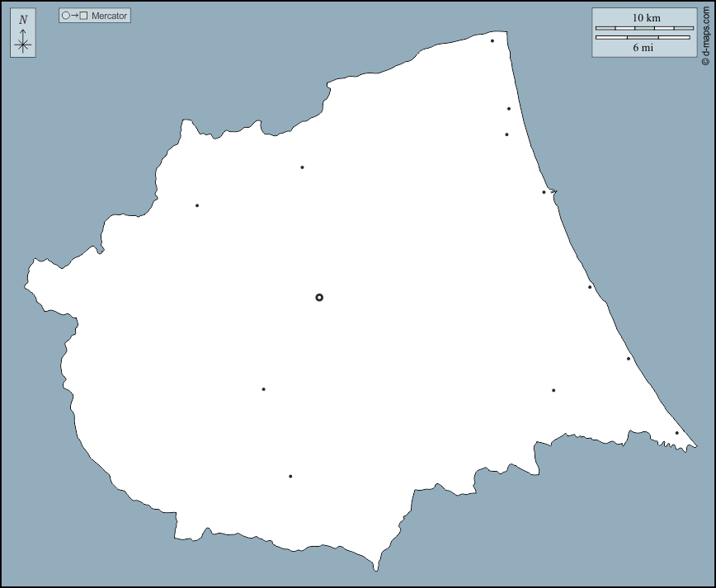The image size is (716, 588).
Task: Click the small harbor symbol on east coast
Action: click(x=553, y=192)
